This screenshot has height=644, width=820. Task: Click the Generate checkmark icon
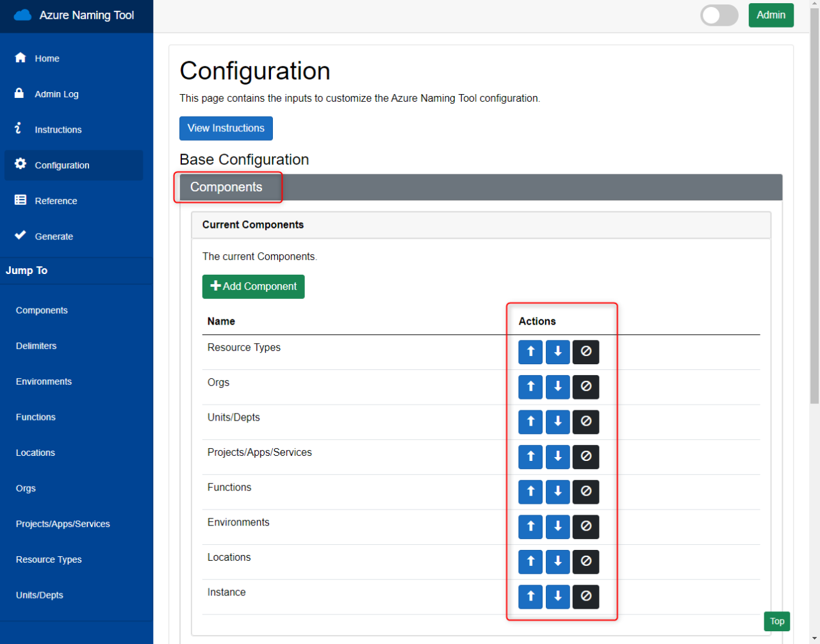(19, 236)
